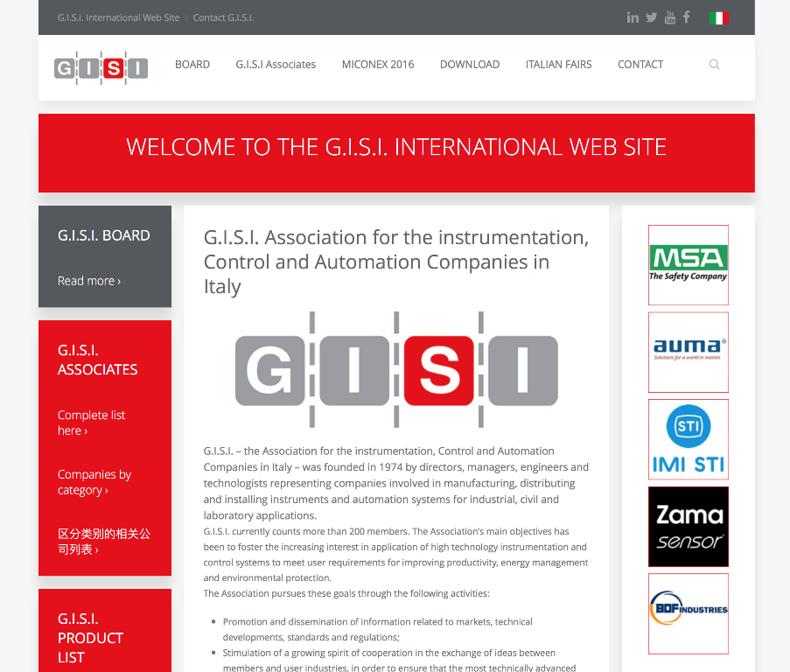Screen dimensions: 790x672
Task: Click the GISI logo in navbar
Action: click(101, 67)
